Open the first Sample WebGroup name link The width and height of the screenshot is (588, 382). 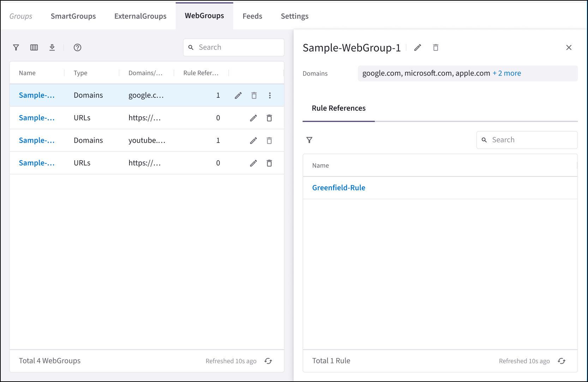36,95
